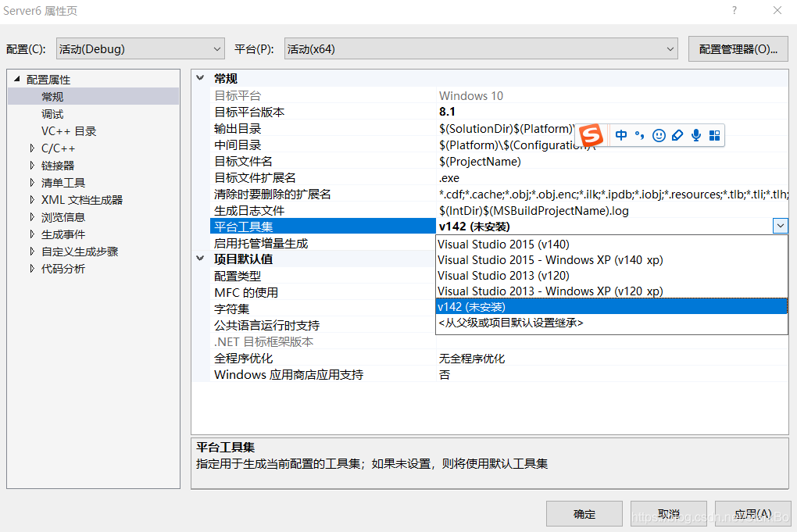Screen dimensions: 797x532
Task: Click the 平台工具集 property label
Action: coord(244,227)
